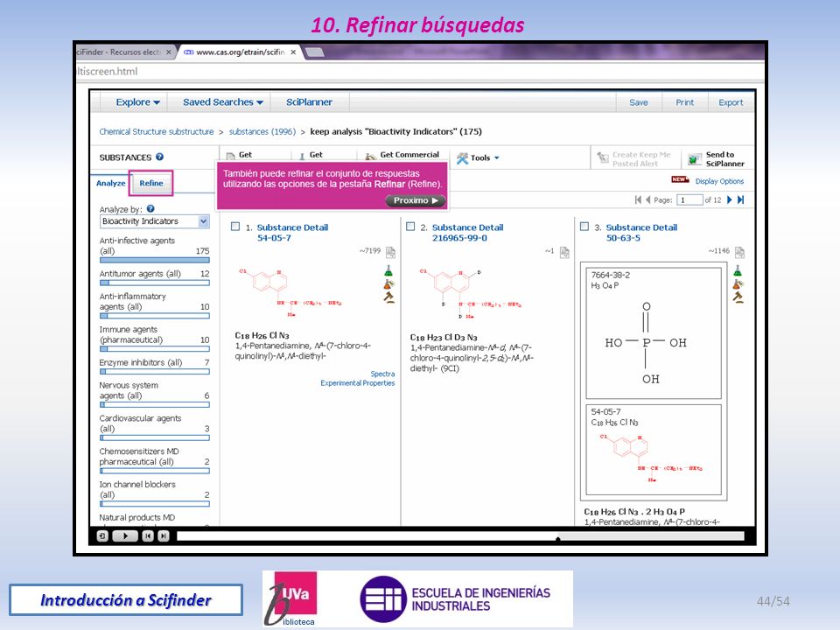Open the Saved Searches dropdown
Screen dimensions: 840x630
point(223,101)
